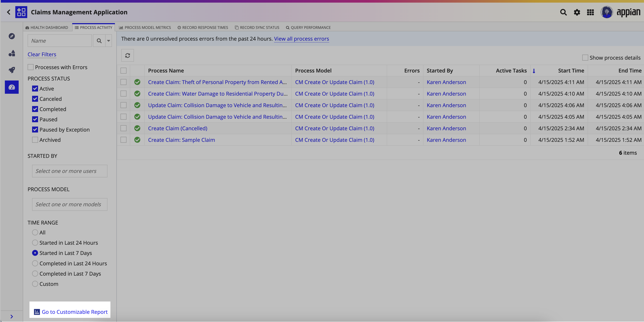Screen dimensions: 644x322
Task: Enable Processes with Errors filter
Action: (x=30, y=67)
